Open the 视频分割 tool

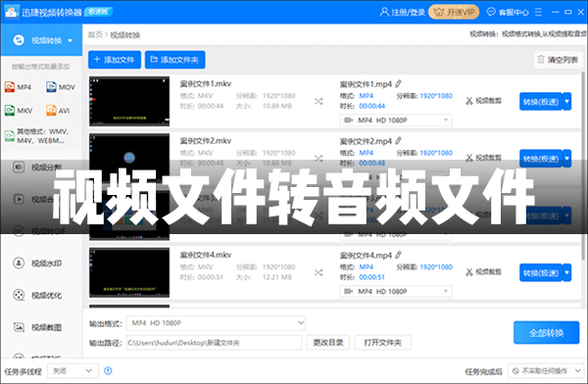click(x=37, y=167)
